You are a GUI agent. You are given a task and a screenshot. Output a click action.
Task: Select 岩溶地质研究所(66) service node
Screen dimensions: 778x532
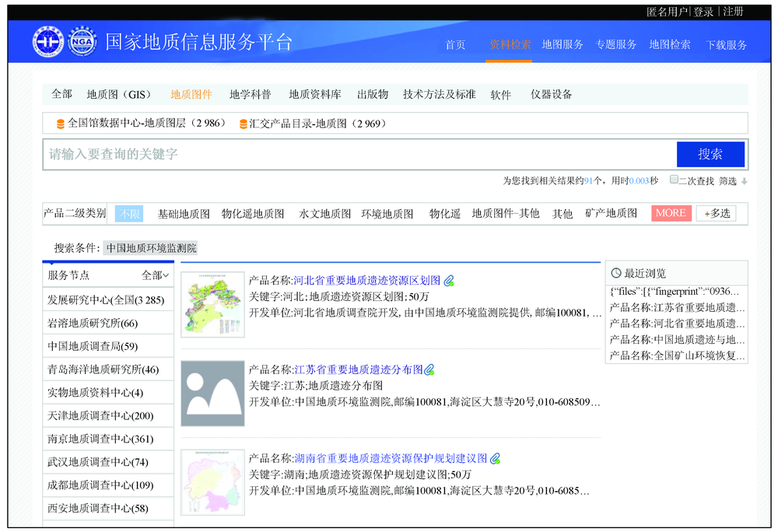point(108,323)
